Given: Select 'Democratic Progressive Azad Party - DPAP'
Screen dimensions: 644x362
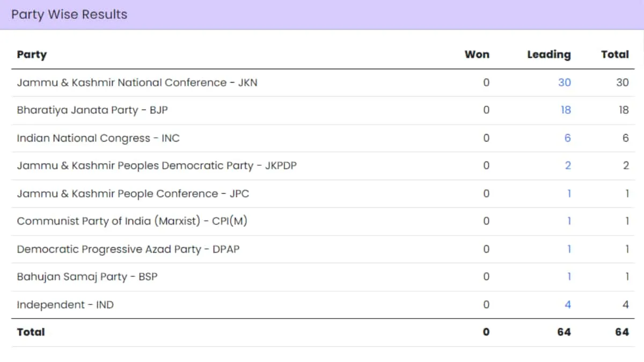Looking at the screenshot, I should tap(128, 249).
